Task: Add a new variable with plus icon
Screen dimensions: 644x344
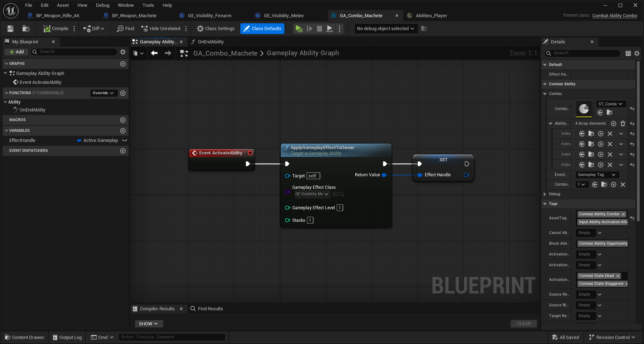Action: pos(123,131)
